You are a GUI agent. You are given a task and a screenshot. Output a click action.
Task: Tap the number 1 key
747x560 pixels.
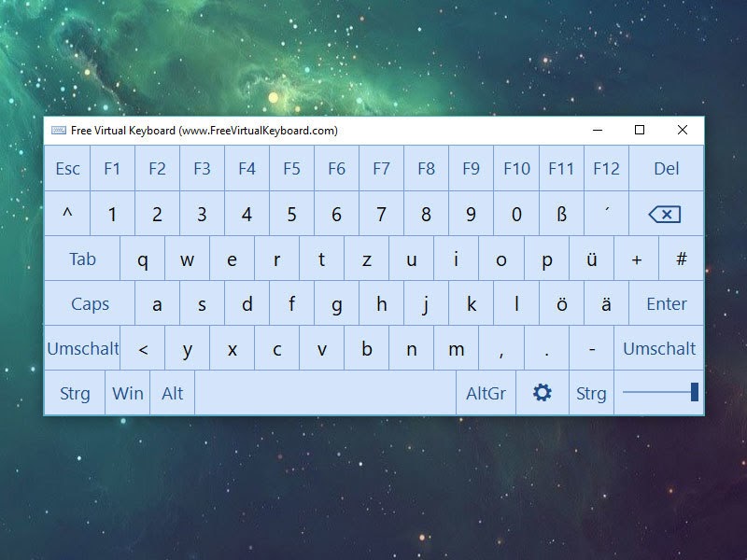click(x=112, y=214)
